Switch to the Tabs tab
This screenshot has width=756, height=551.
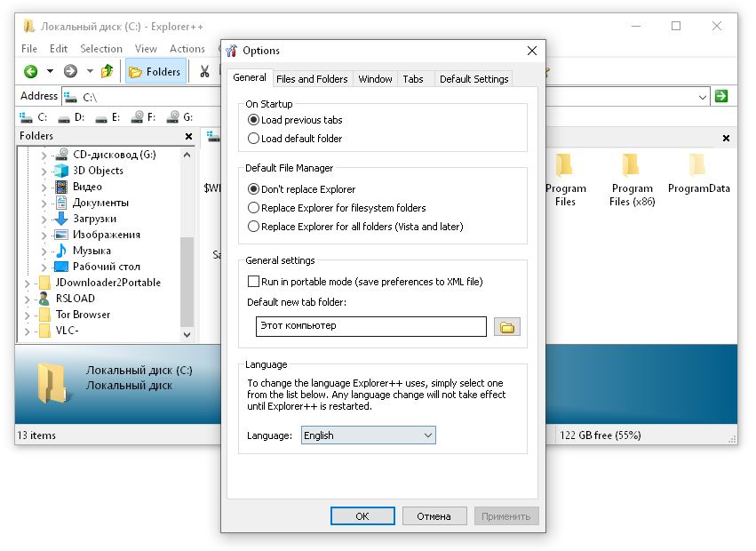(413, 78)
